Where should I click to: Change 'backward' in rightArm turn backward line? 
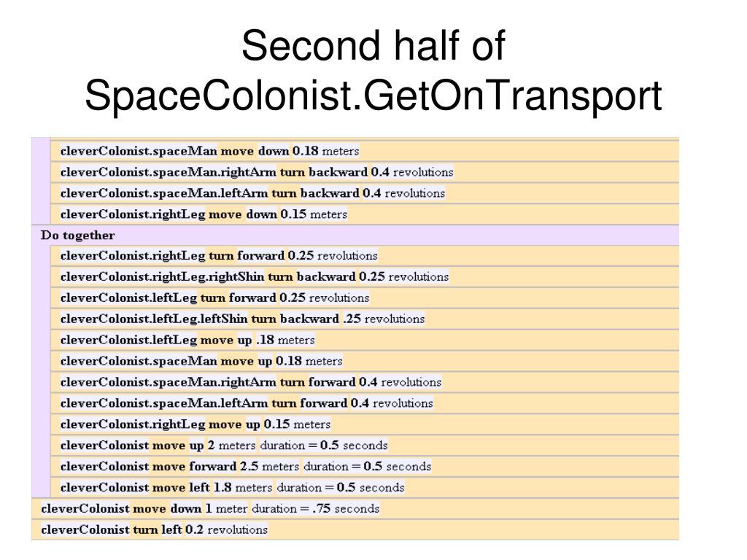click(x=338, y=172)
